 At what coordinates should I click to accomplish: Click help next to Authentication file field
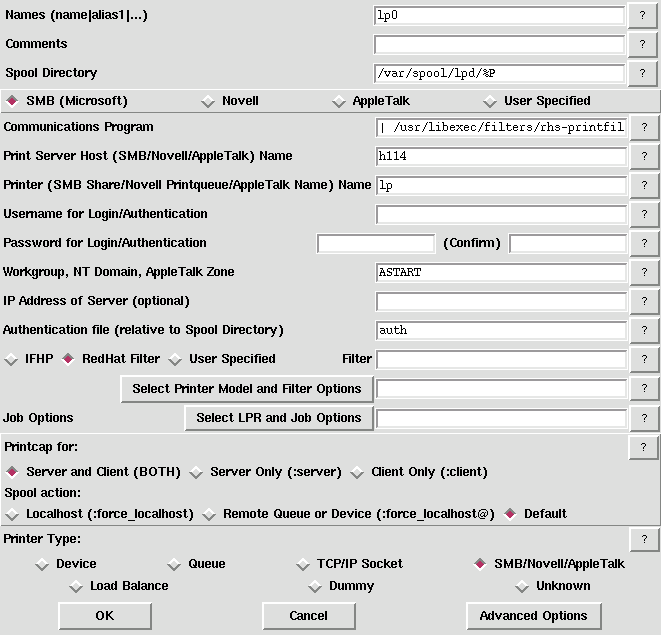(644, 331)
